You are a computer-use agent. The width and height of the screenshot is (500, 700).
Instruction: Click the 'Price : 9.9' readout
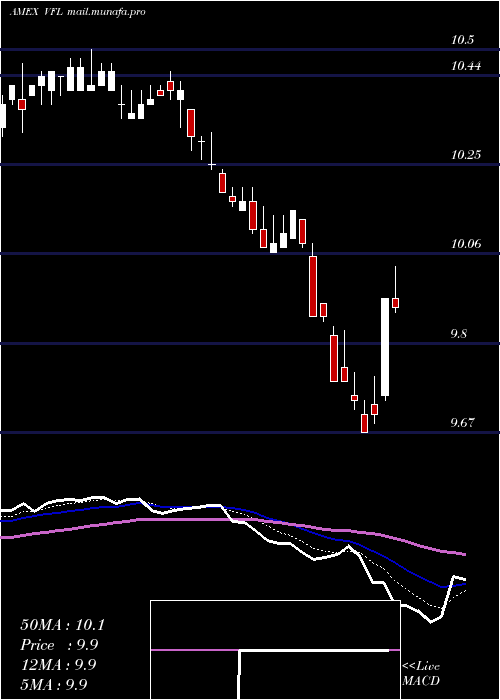coord(59,645)
